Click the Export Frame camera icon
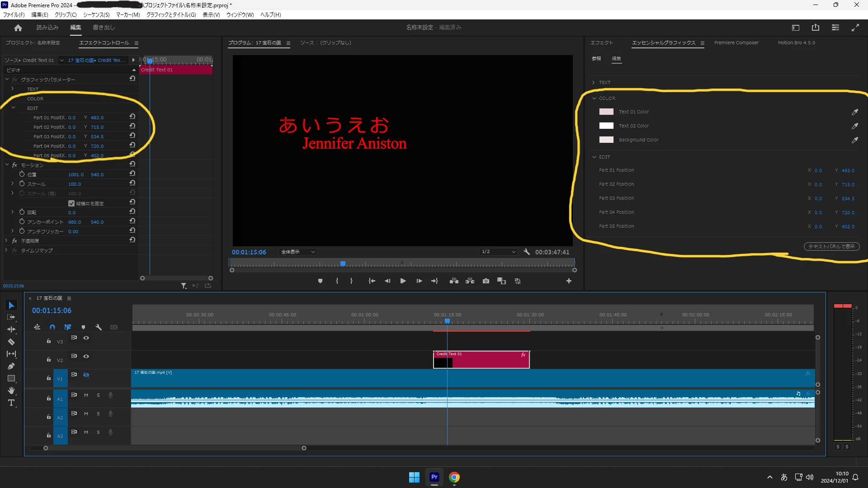Image resolution: width=868 pixels, height=488 pixels. tap(486, 281)
